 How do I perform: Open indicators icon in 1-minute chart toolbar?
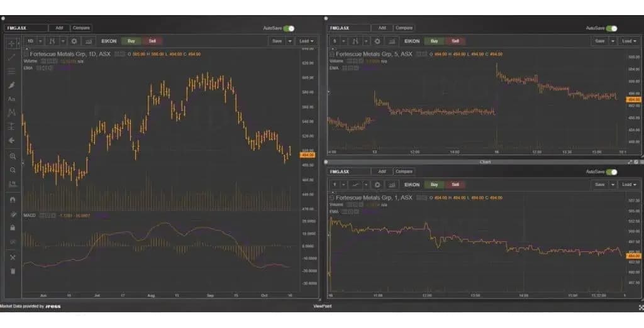coord(392,185)
